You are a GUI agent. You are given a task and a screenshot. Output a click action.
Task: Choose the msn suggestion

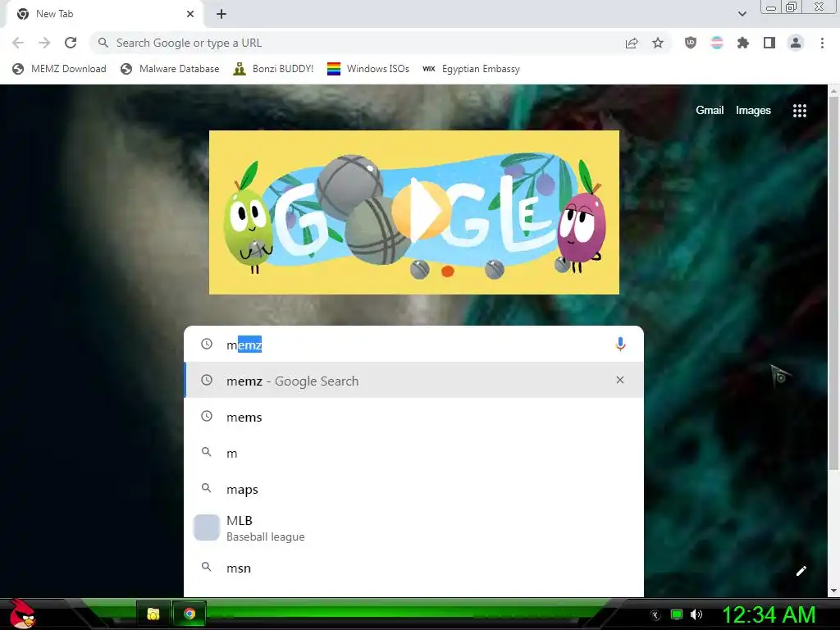(413, 568)
